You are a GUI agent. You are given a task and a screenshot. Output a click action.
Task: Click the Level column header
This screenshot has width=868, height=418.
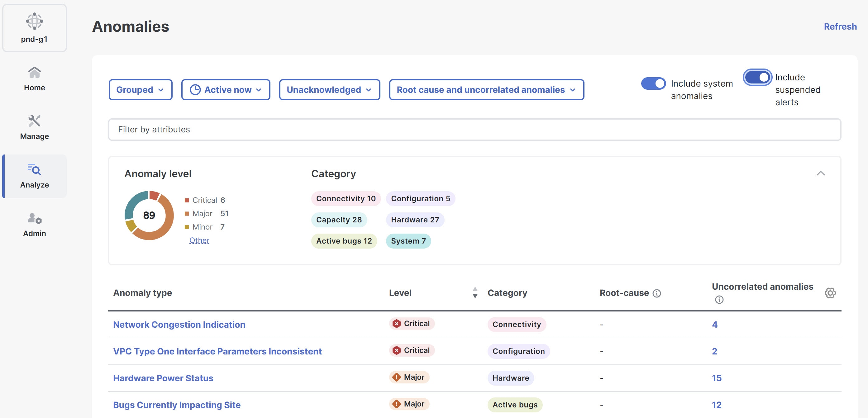pos(400,293)
